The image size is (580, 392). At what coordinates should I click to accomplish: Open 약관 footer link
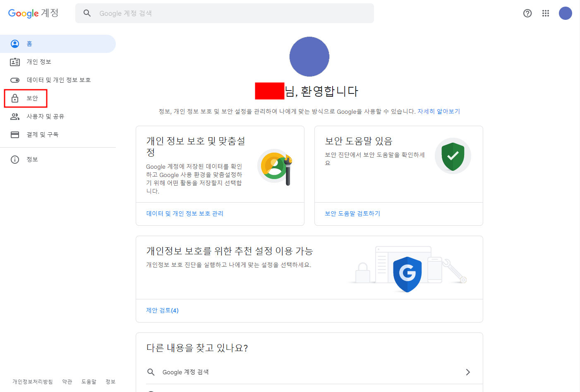click(67, 382)
